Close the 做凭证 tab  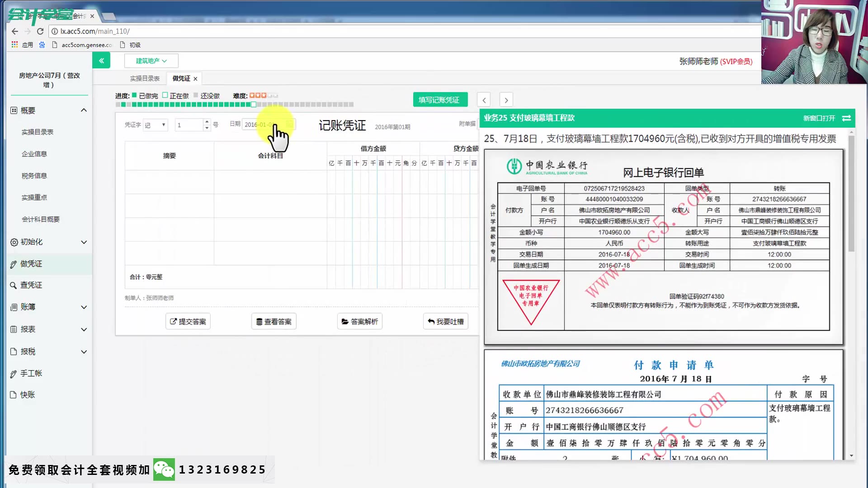[195, 79]
